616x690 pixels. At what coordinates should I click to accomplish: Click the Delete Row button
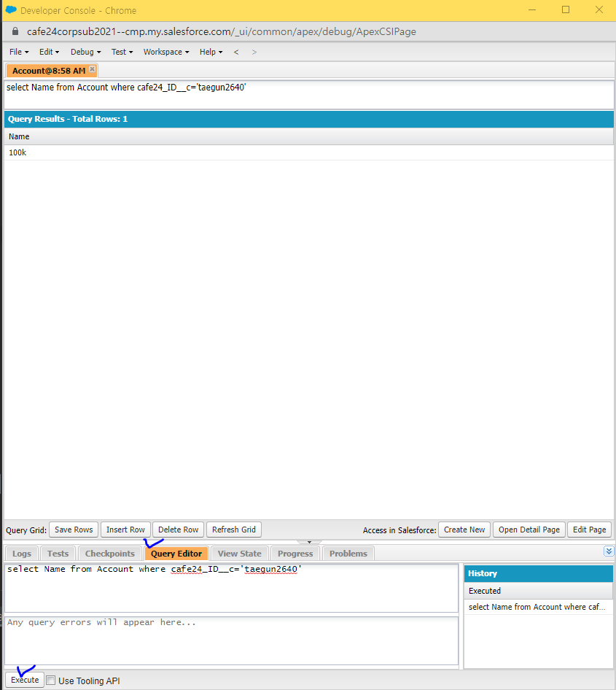tap(178, 530)
